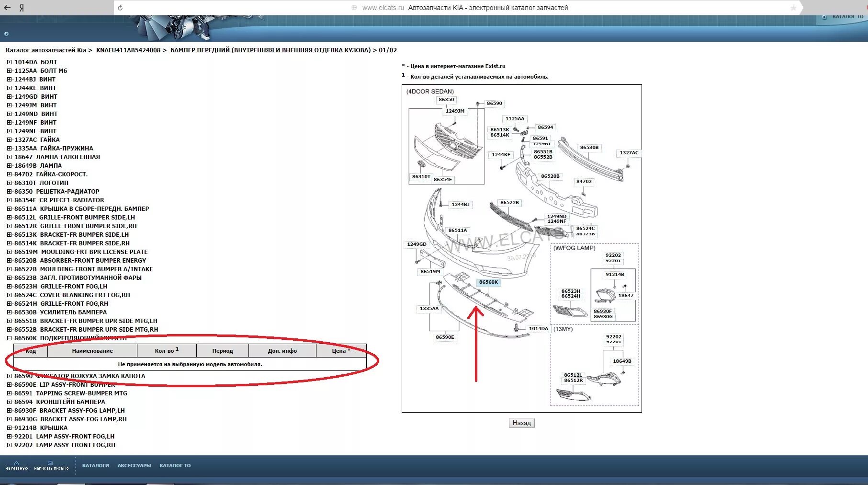This screenshot has height=485, width=868.
Task: Select '1335AA ГАЙКА-ПРУЖИНА' in the parts list
Action: 54,149
